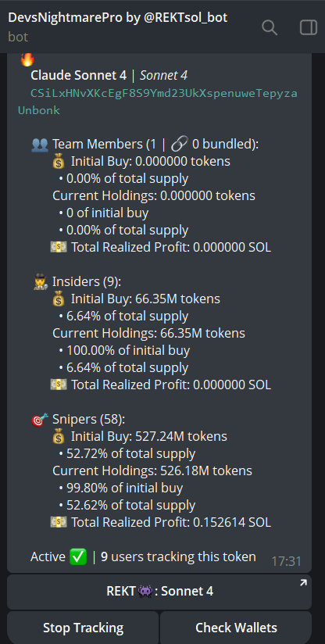Viewport: 325px width, 644px height.
Task: Click the Check Wallets button
Action: [236, 628]
